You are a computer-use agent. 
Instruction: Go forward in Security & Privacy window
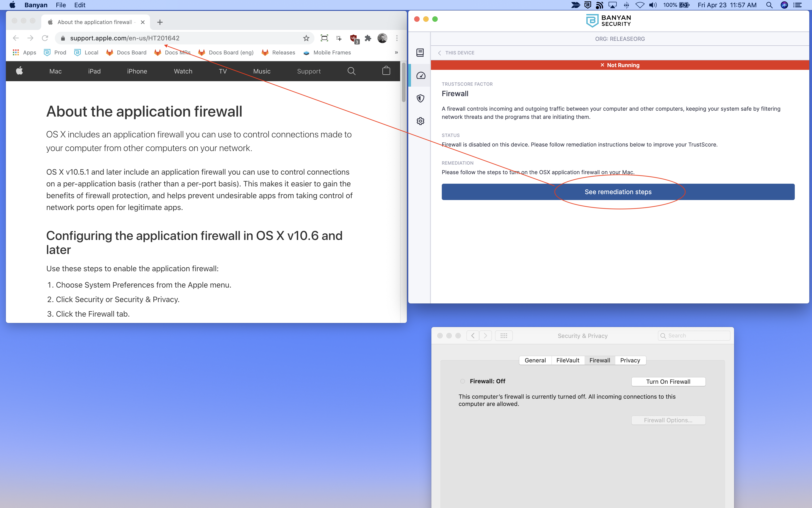coord(485,335)
